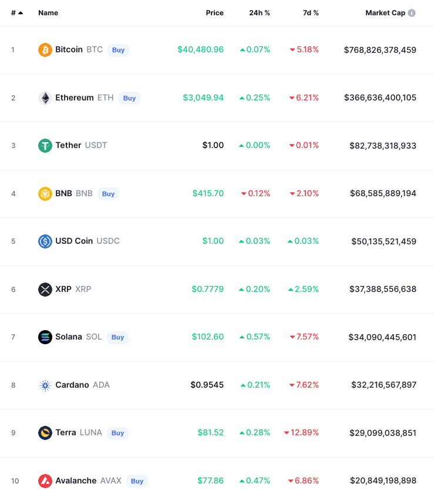Image resolution: width=434 pixels, height=504 pixels.
Task: Click the Tether logo icon
Action: 45,146
